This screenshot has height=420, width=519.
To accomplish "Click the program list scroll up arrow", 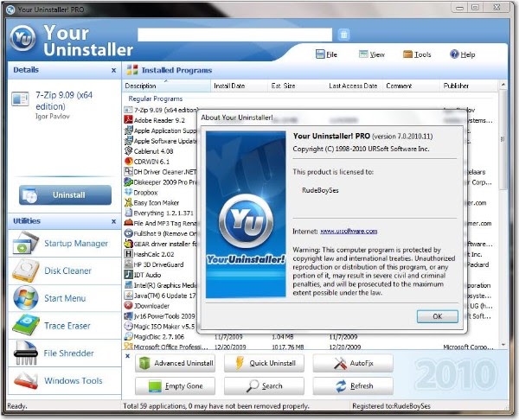I will point(503,85).
